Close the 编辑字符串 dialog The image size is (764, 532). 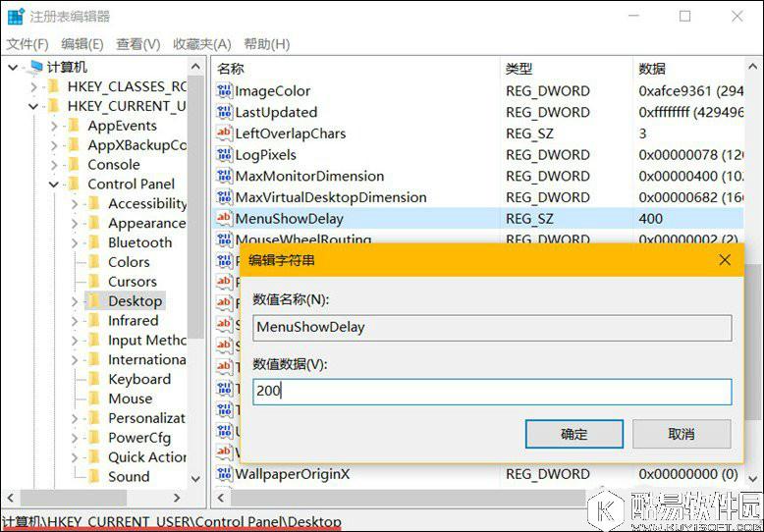(x=725, y=260)
